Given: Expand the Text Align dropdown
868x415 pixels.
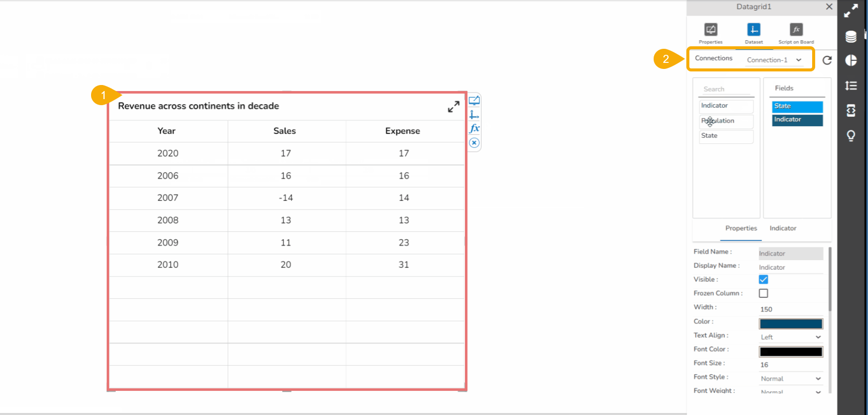Looking at the screenshot, I should [791, 337].
